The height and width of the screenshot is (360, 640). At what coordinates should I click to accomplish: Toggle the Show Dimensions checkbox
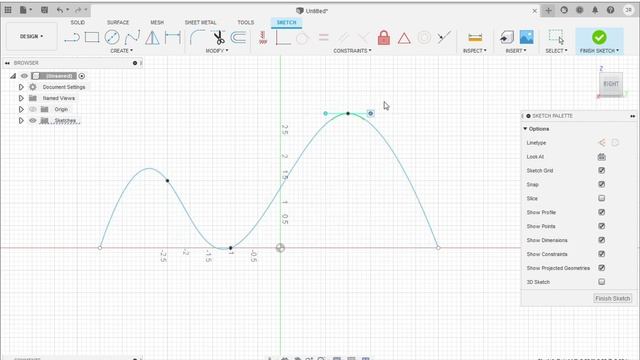(602, 240)
